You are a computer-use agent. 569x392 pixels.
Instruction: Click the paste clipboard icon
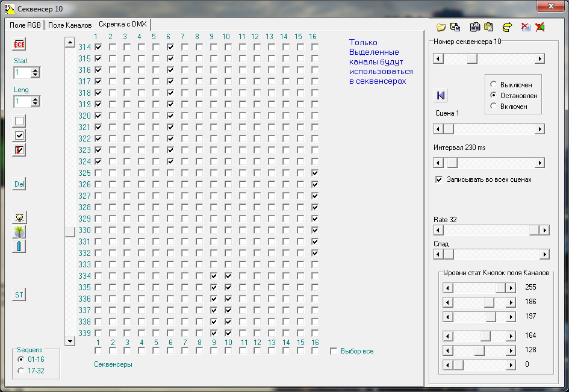click(488, 27)
